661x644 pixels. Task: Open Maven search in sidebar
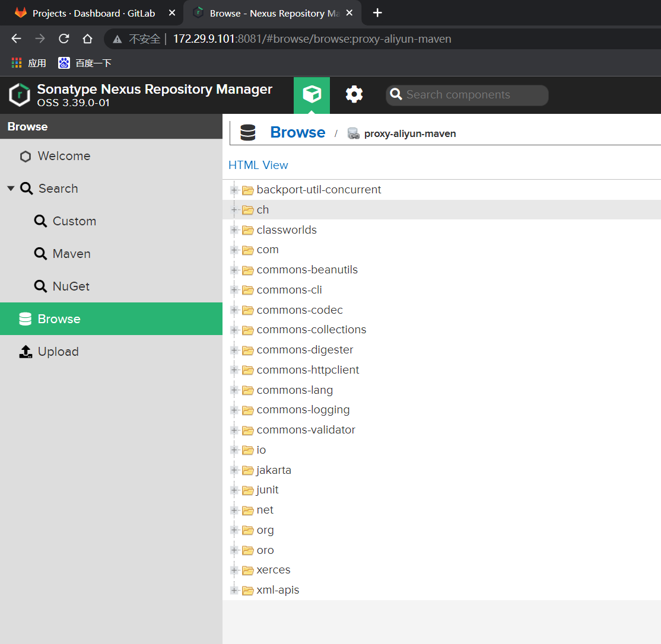71,254
